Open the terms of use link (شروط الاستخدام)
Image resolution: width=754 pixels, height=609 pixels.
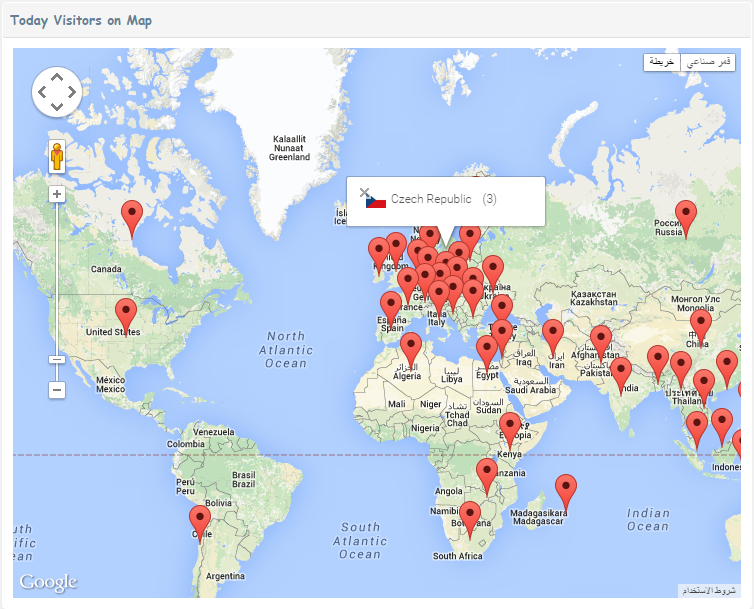click(x=709, y=590)
